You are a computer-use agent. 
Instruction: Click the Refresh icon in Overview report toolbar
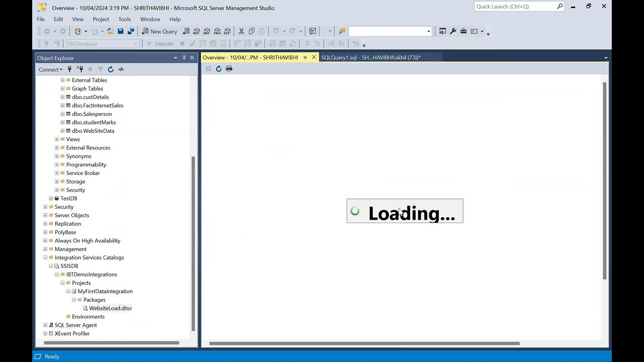pyautogui.click(x=219, y=69)
